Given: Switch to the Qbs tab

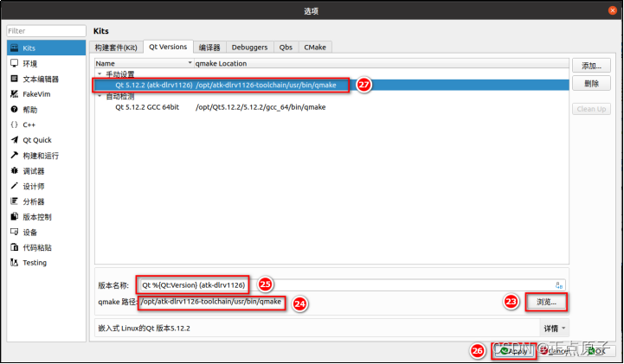Looking at the screenshot, I should [x=286, y=48].
